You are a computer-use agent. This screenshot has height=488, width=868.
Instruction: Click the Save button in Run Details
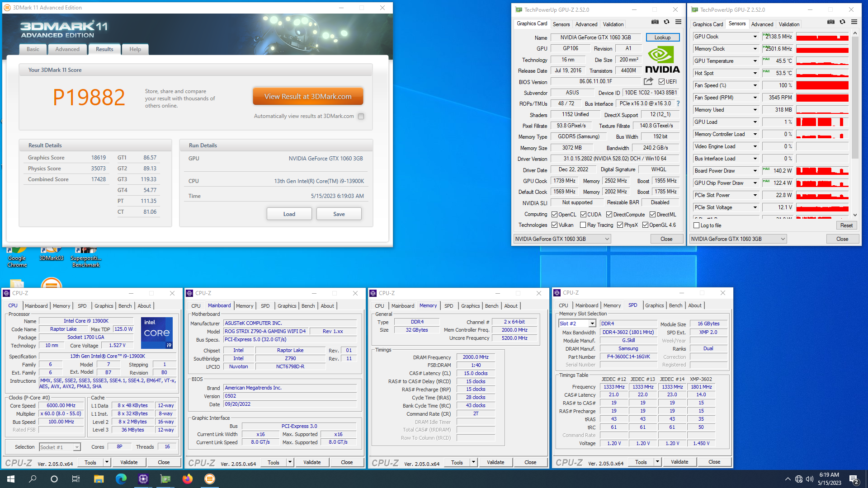click(339, 214)
